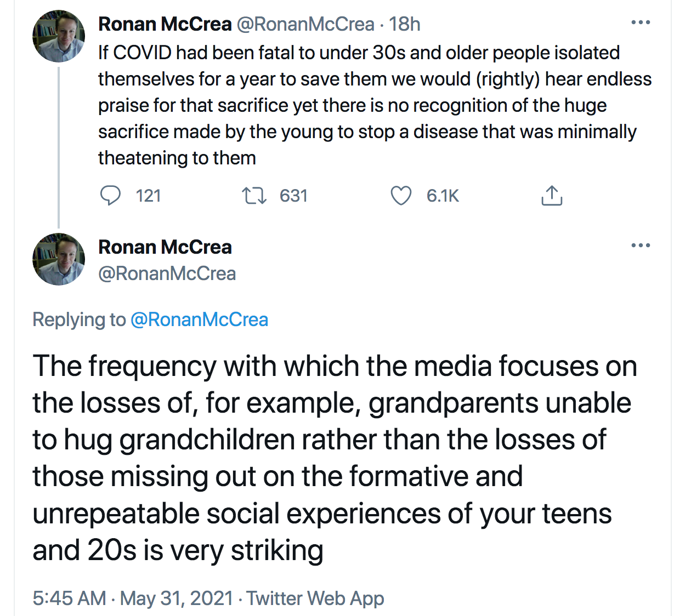Click the 6.1K likes count
Viewport: 691px width, 616px height.
[x=443, y=196]
